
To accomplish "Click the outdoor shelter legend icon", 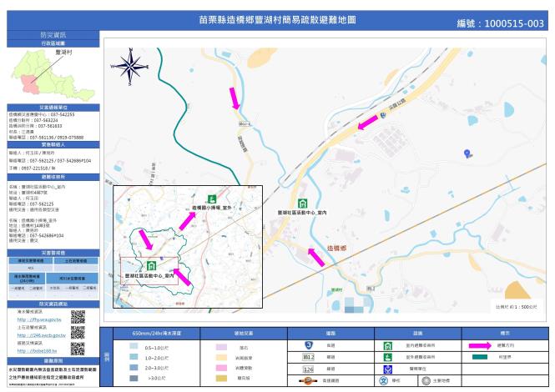I will pyautogui.click(x=388, y=357).
